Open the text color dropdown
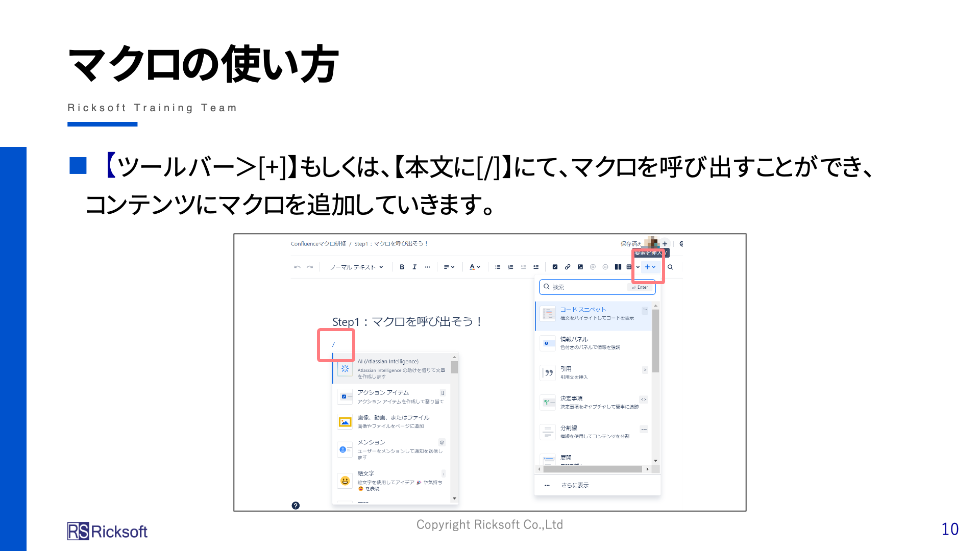This screenshot has height=551, width=980. (475, 267)
